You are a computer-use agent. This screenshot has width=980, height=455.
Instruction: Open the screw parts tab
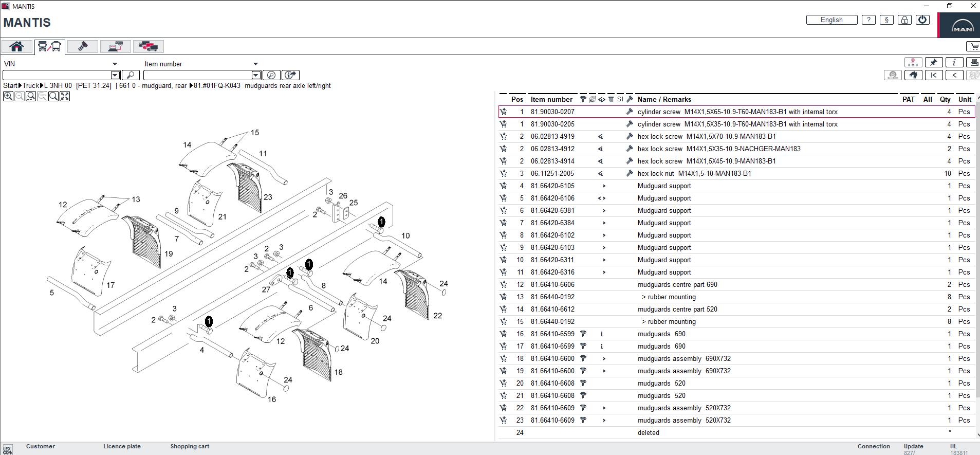point(82,47)
